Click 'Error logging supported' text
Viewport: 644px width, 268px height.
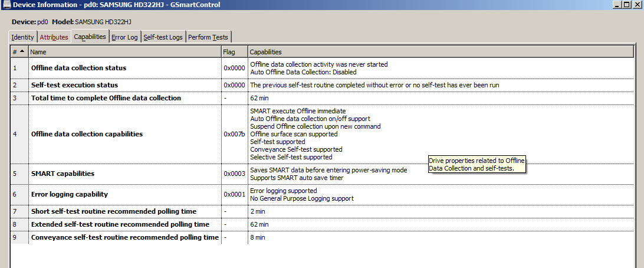(284, 191)
